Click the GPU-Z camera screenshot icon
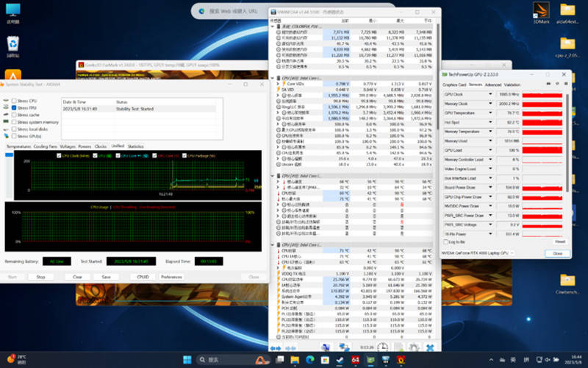The image size is (588, 368). [x=548, y=85]
